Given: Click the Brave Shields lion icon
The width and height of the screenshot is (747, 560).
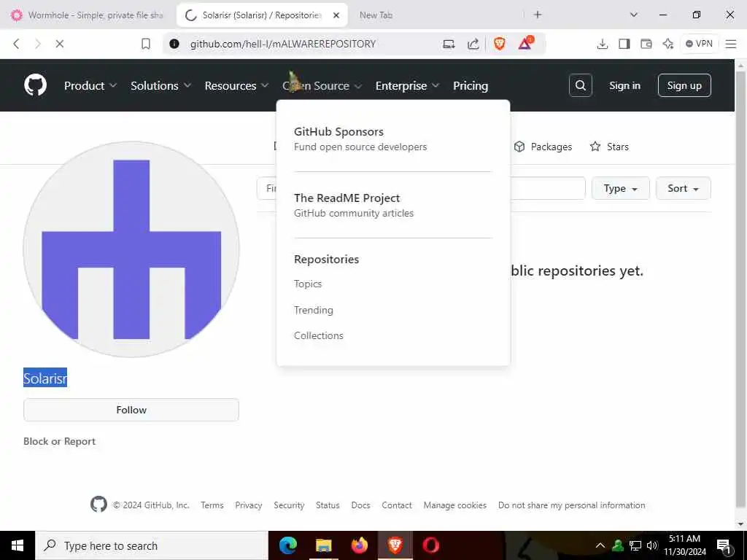Looking at the screenshot, I should pyautogui.click(x=499, y=44).
